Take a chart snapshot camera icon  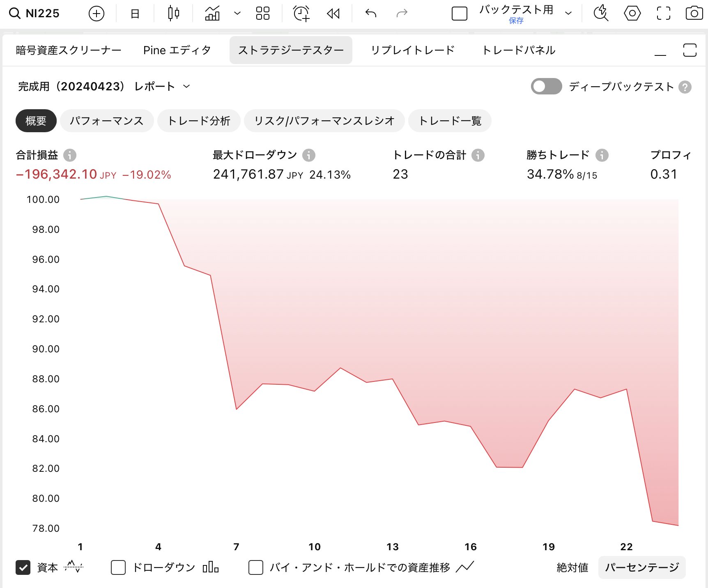(694, 14)
